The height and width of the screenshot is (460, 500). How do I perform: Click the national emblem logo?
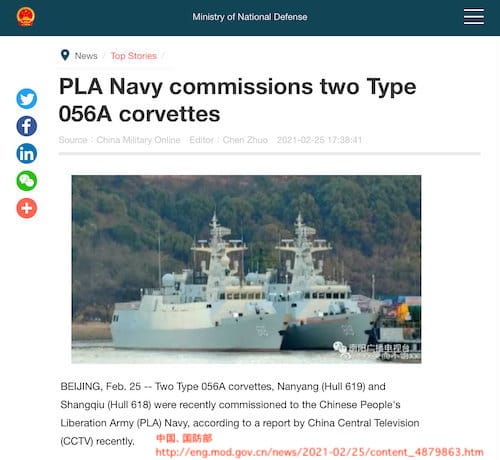click(x=26, y=17)
